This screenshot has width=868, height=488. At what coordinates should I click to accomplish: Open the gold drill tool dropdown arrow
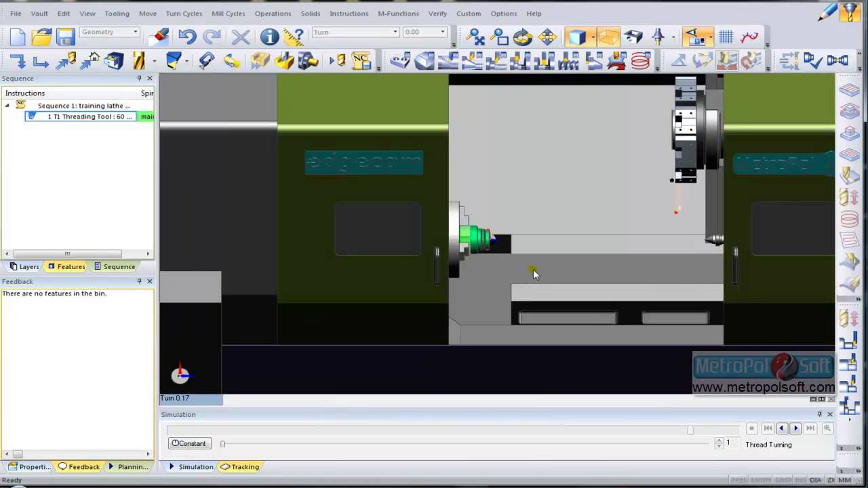click(x=155, y=62)
